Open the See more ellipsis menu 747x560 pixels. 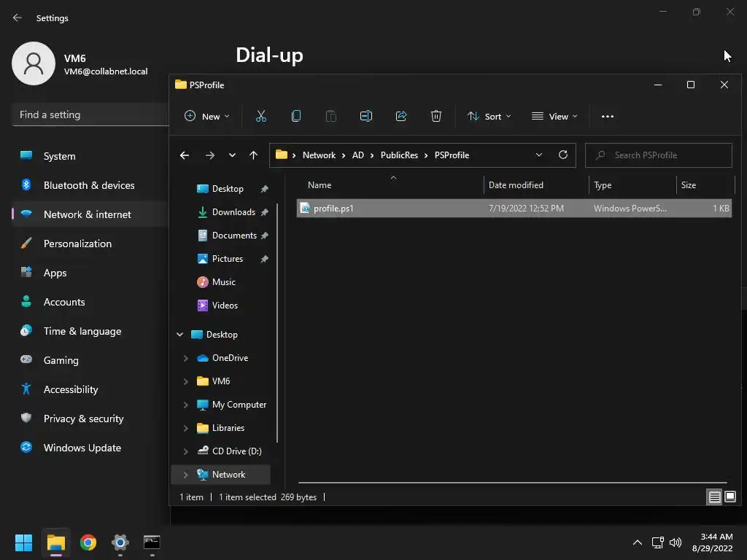coord(608,116)
